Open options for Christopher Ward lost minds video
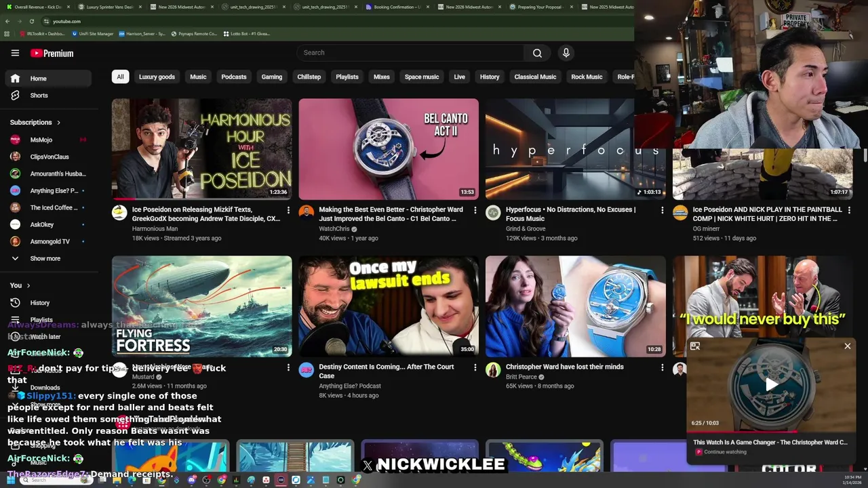868x488 pixels. (662, 367)
